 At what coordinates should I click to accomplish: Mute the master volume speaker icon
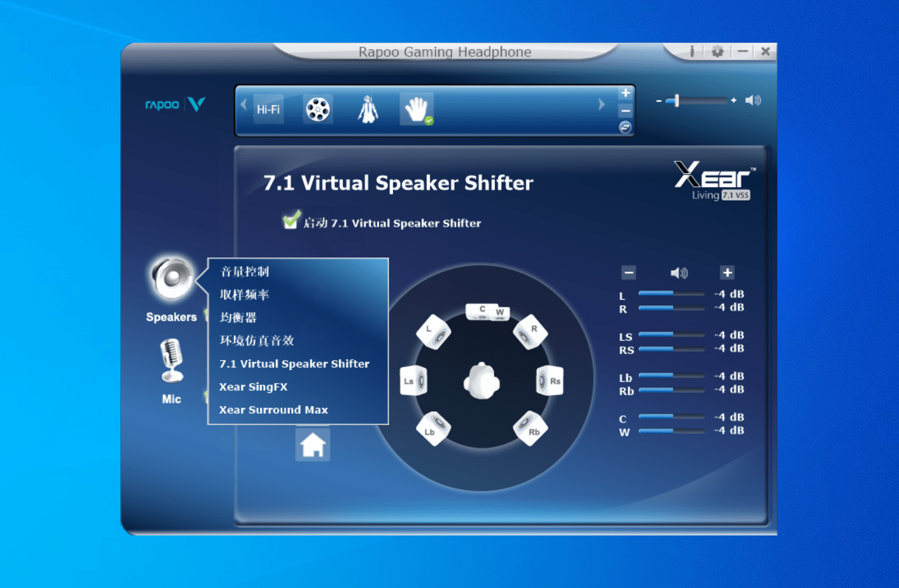click(753, 101)
